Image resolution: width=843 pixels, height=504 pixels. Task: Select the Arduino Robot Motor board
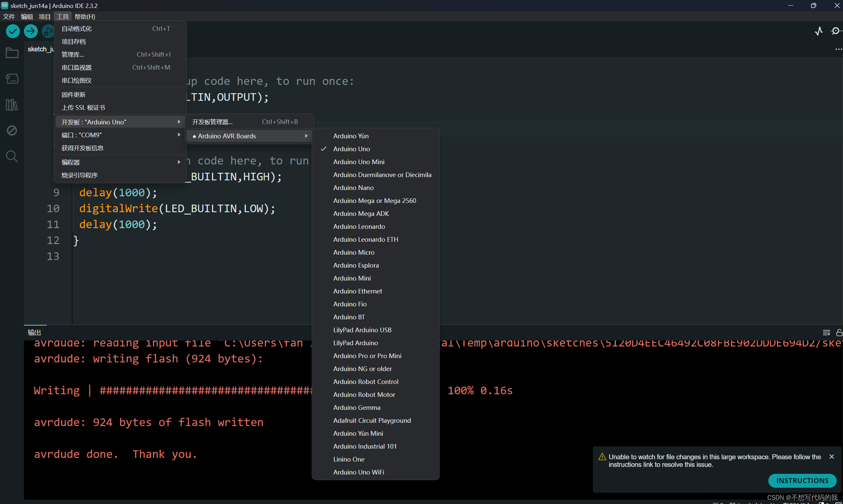click(x=376, y=395)
